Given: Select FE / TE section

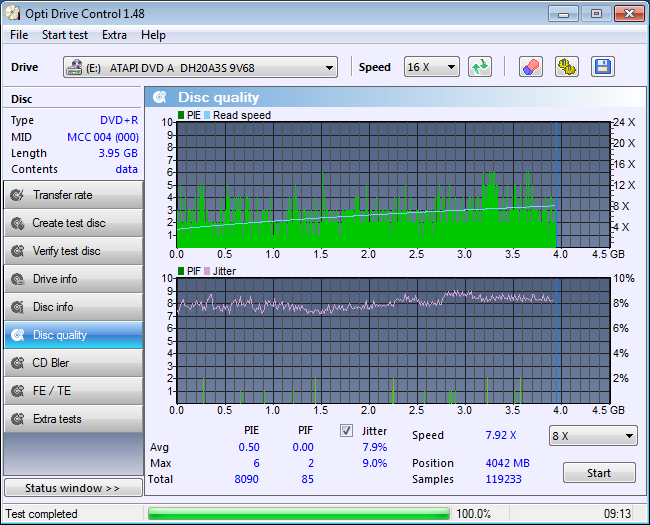Looking at the screenshot, I should tap(73, 391).
